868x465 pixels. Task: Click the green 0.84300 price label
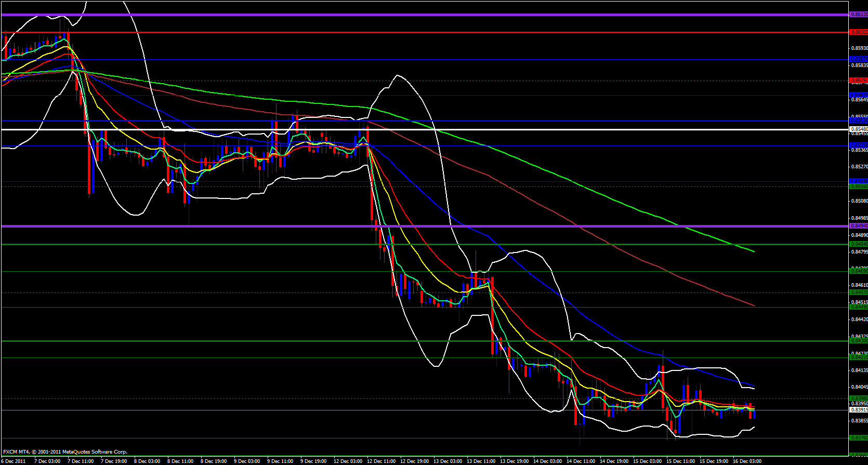tap(858, 341)
